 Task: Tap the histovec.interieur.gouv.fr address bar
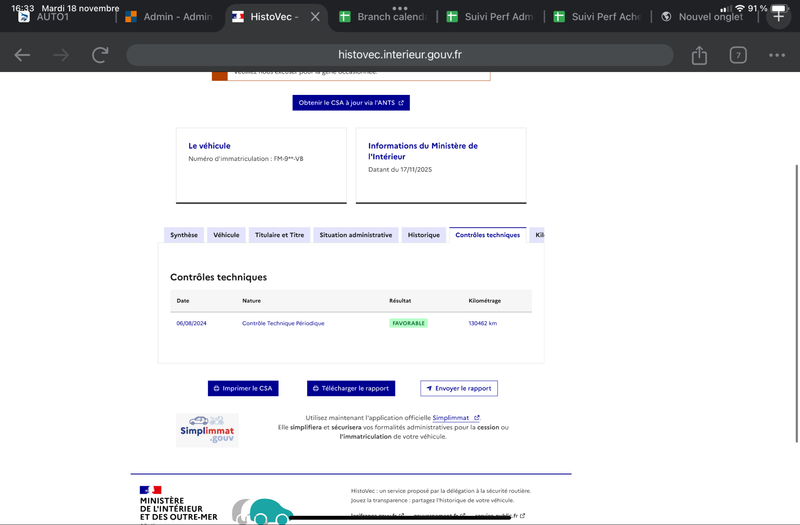coord(400,55)
